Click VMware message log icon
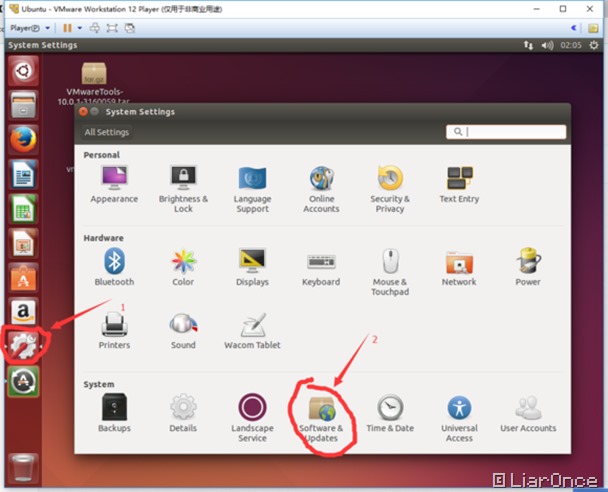The height and width of the screenshot is (492, 608). point(593,28)
